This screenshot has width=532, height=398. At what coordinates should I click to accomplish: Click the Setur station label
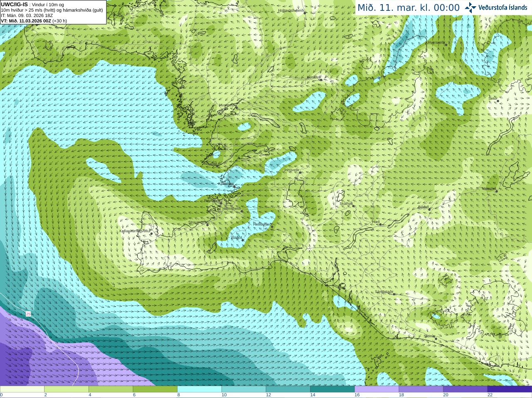pos(493,98)
